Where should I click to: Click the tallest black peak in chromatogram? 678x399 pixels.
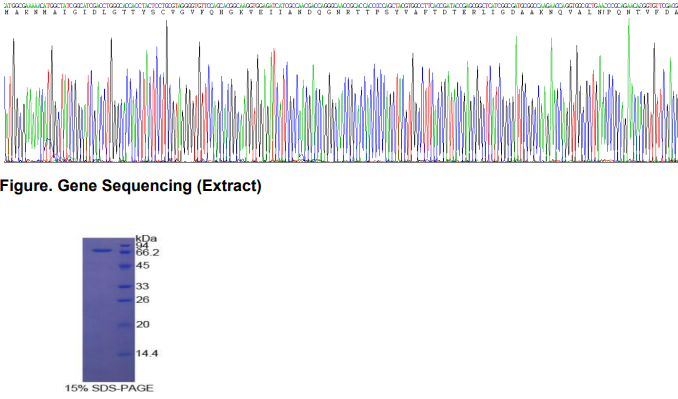(166, 91)
